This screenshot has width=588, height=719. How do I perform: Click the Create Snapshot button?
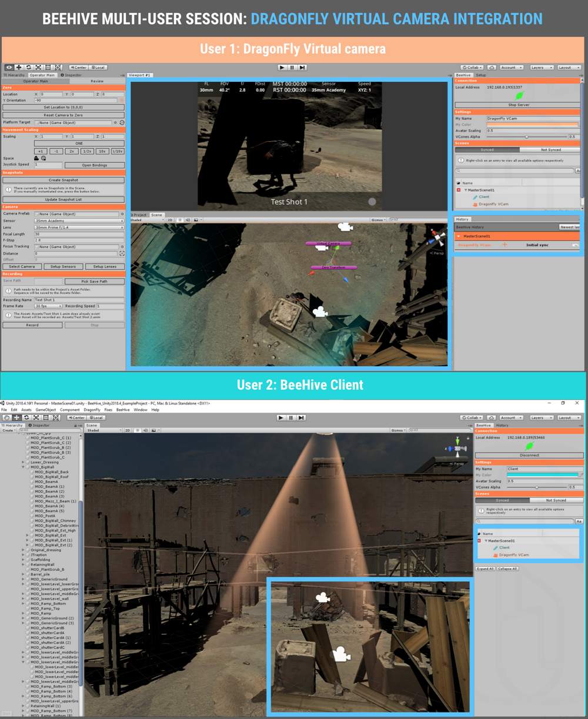click(64, 180)
